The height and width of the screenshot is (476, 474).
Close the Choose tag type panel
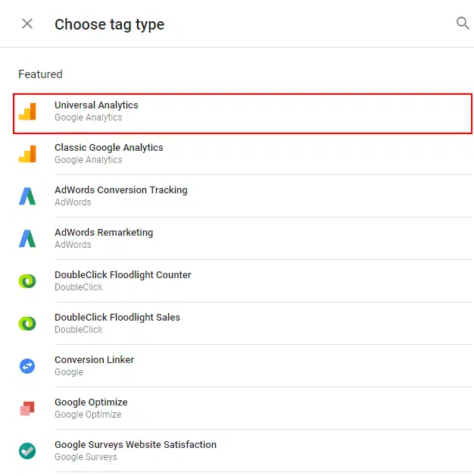(x=27, y=23)
